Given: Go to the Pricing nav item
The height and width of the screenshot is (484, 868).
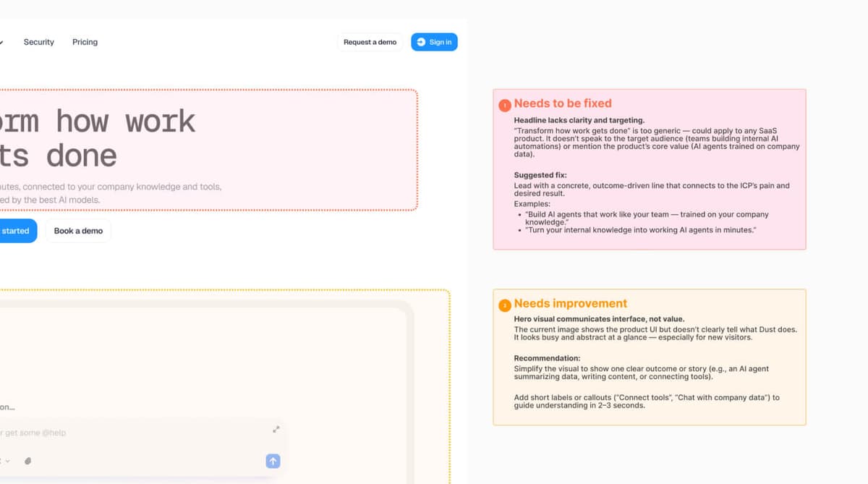Looking at the screenshot, I should pyautogui.click(x=85, y=42).
